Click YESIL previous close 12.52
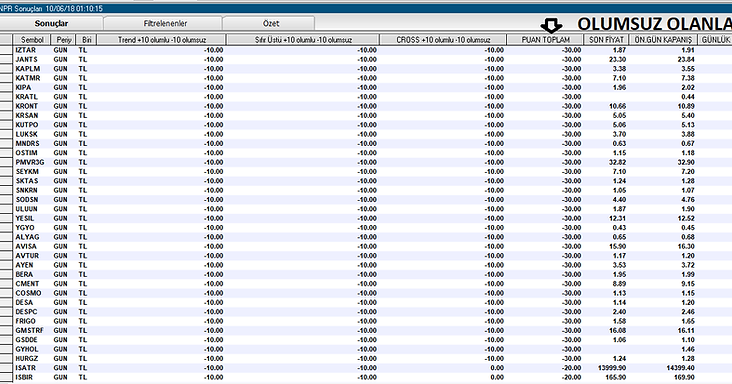This screenshot has height=384, width=732. [686, 218]
